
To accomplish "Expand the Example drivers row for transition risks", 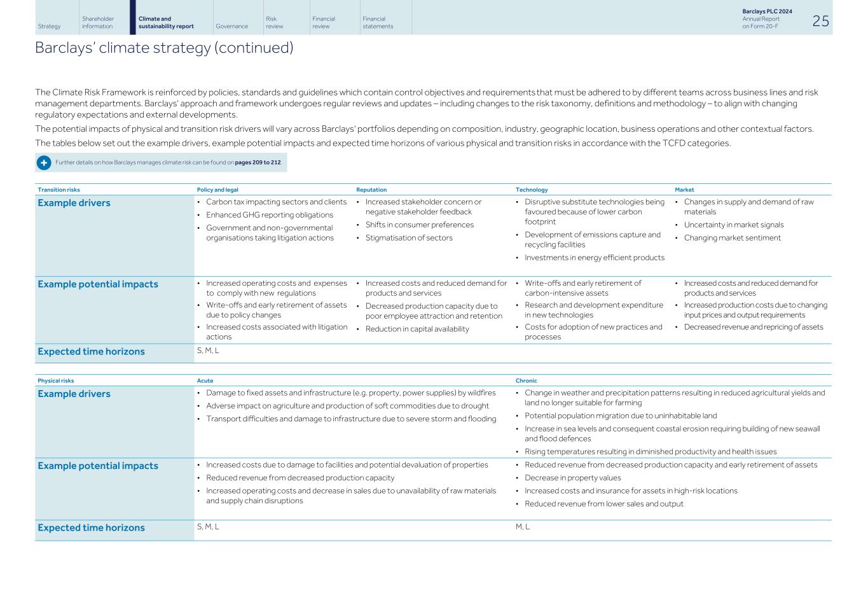I will coord(74,202).
